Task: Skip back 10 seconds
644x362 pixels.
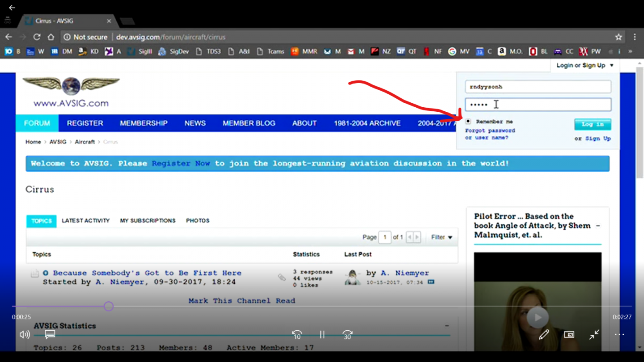Action: pyautogui.click(x=297, y=334)
